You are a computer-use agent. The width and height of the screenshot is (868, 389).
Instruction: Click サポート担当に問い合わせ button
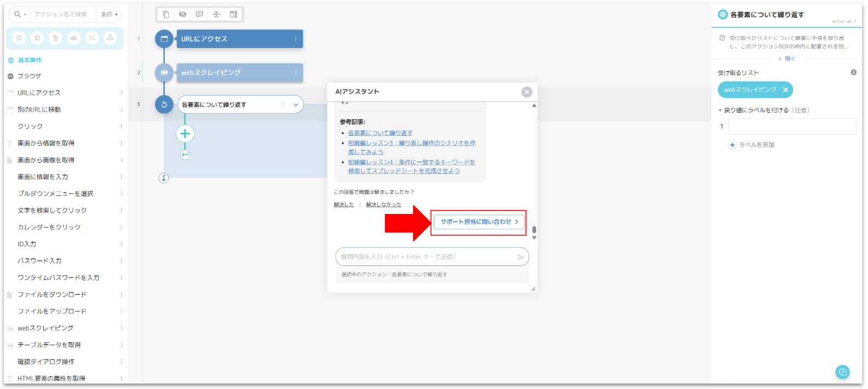479,222
